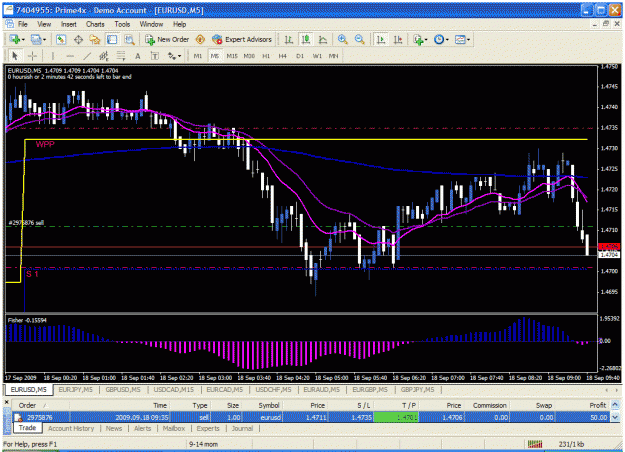625x452 pixels.
Task: Click the green T/P cell of order
Action: tap(396, 417)
